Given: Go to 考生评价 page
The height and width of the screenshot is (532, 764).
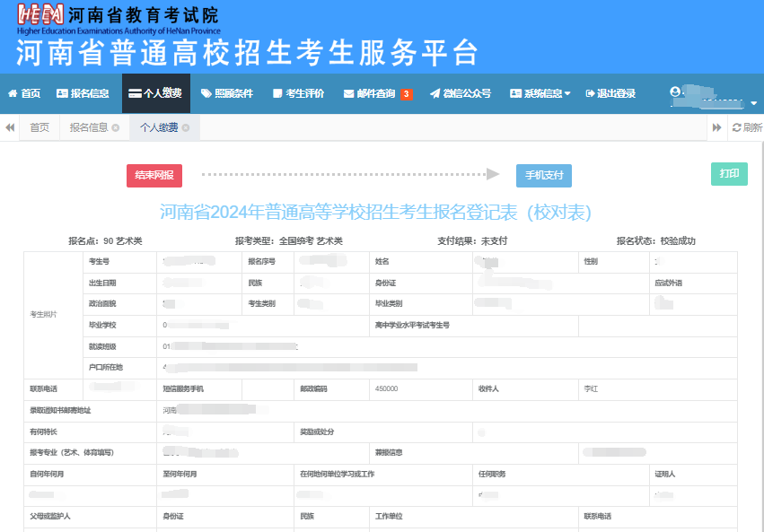Looking at the screenshot, I should tap(298, 93).
